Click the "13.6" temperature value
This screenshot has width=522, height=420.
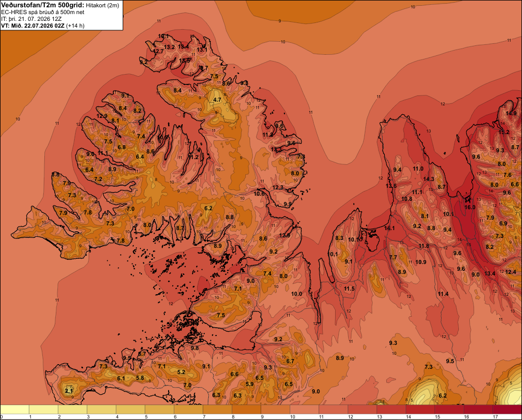tap(391, 186)
